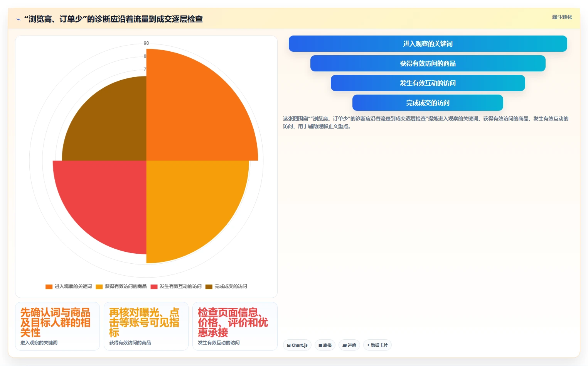Open the 再核对曝光、点击等账号可见指标 card
Screen dimensions: 588x366
click(x=146, y=326)
